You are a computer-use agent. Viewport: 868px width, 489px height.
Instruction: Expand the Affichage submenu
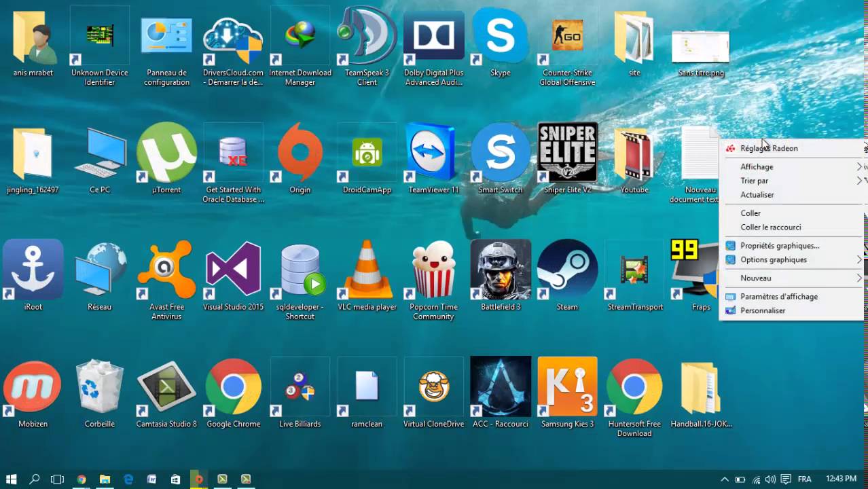[792, 166]
